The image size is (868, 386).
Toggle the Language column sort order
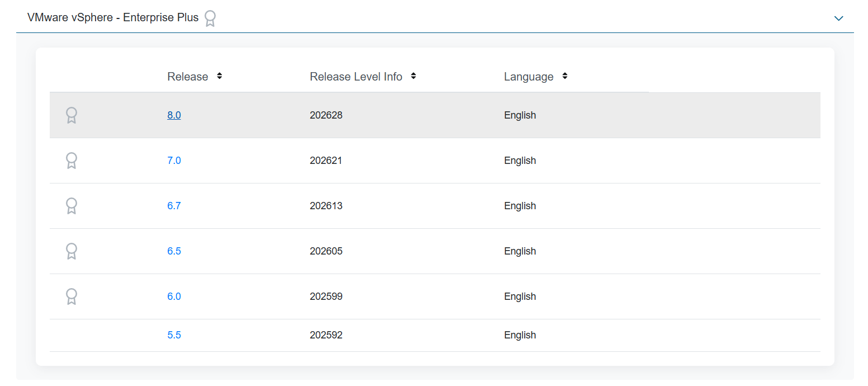tap(565, 76)
